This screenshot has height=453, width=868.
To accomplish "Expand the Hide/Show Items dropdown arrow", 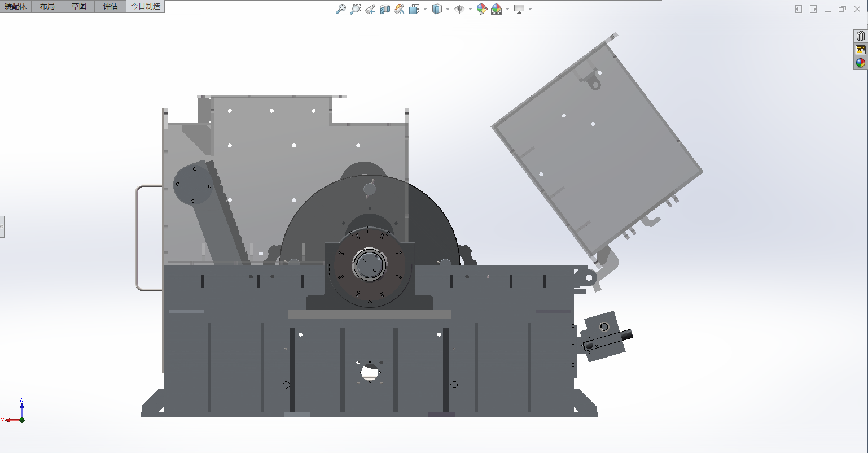I will [x=470, y=9].
